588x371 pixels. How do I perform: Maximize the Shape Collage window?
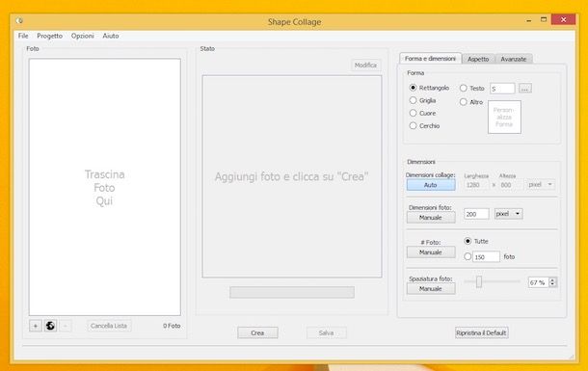(x=544, y=19)
